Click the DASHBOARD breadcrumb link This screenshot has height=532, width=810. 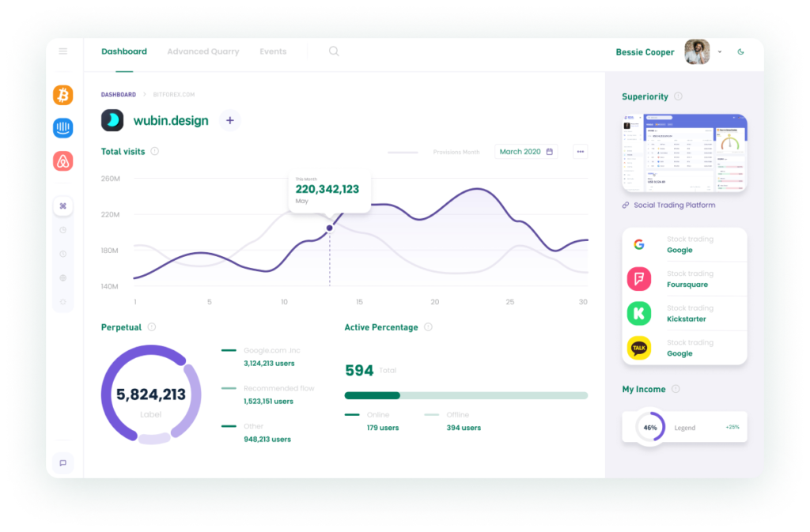119,94
